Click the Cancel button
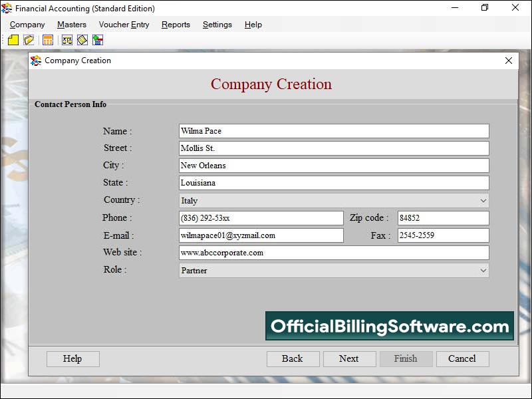 tap(462, 359)
